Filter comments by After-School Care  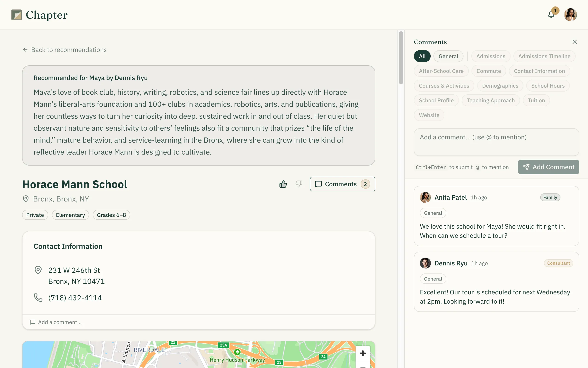[x=441, y=71]
